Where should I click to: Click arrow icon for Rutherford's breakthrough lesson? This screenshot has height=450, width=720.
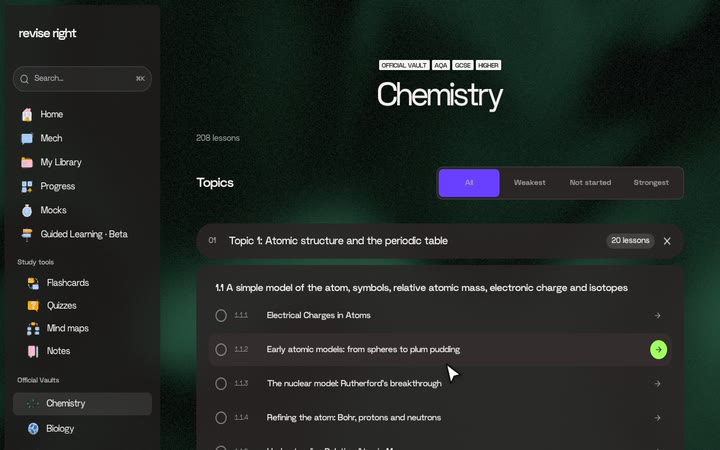tap(658, 384)
